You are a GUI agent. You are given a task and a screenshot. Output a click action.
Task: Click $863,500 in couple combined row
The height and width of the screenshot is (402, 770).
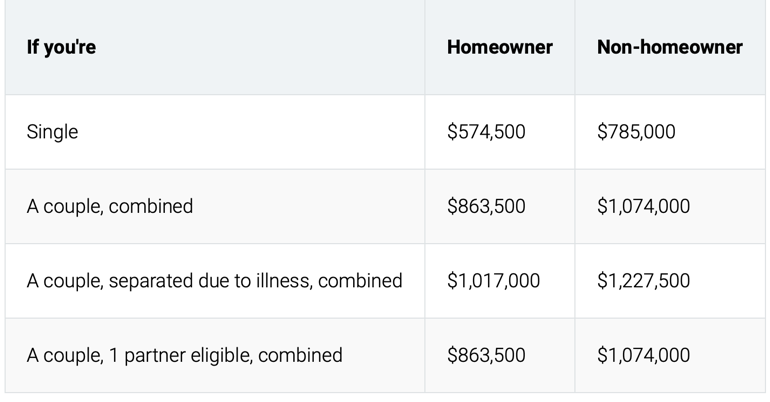coord(486,206)
